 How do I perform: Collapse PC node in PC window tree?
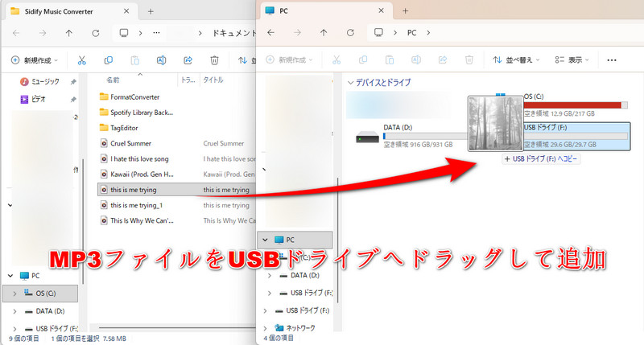(x=266, y=240)
